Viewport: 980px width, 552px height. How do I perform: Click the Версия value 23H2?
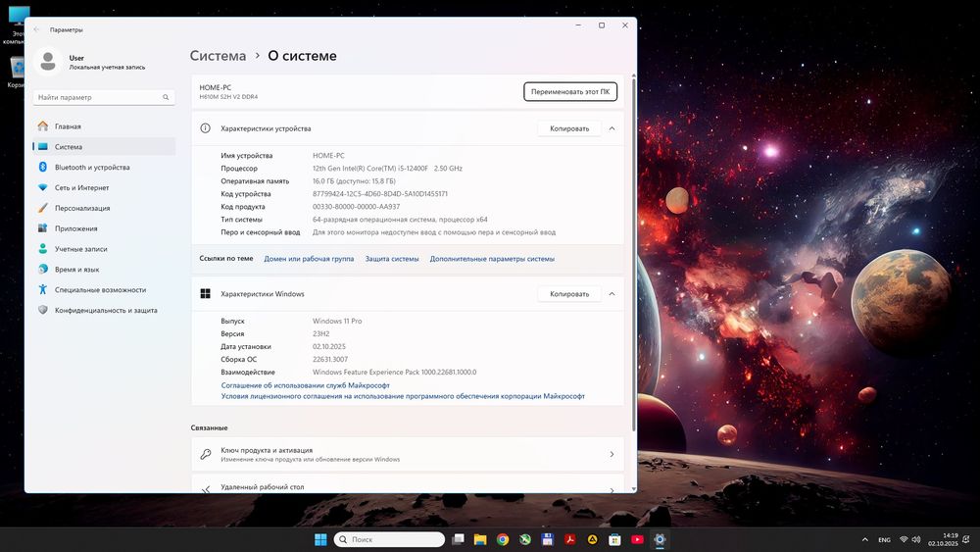[321, 333]
